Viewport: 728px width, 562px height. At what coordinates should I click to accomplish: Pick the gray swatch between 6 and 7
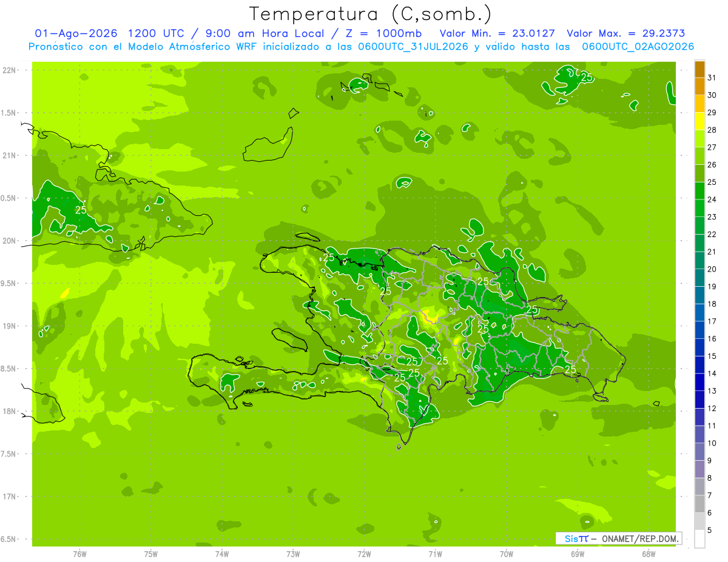(699, 504)
